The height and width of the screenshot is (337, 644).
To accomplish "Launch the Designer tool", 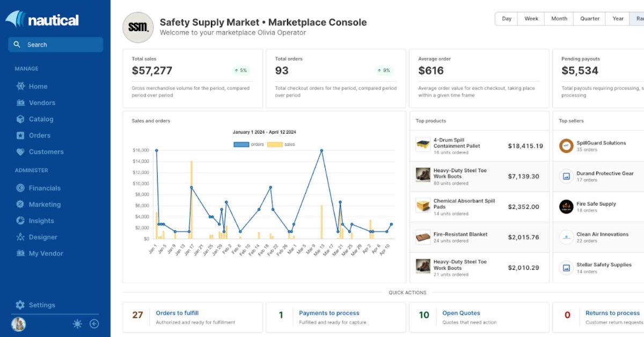I will pos(41,237).
